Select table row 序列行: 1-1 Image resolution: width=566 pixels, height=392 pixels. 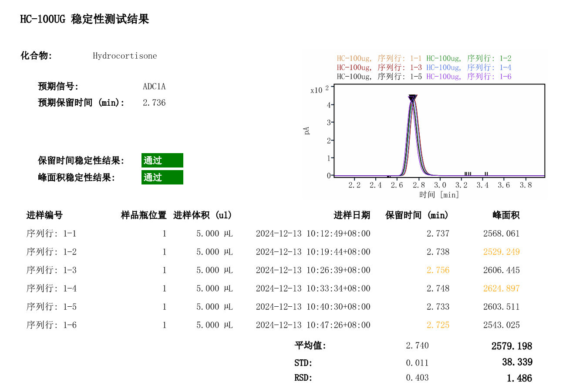(x=273, y=234)
